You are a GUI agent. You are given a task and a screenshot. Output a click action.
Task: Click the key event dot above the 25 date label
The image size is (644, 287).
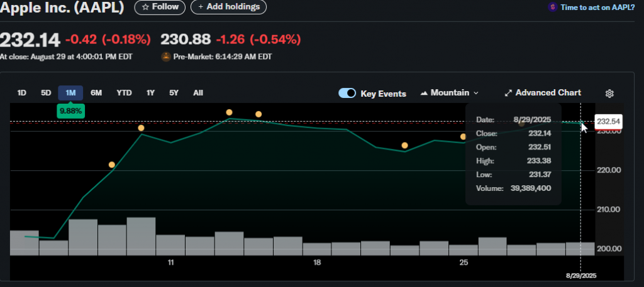464,136
